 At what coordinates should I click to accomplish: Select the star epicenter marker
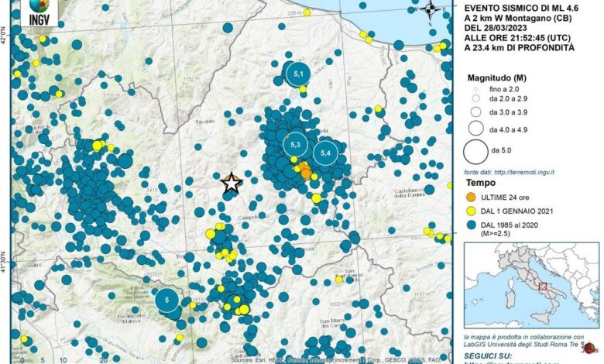[231, 183]
